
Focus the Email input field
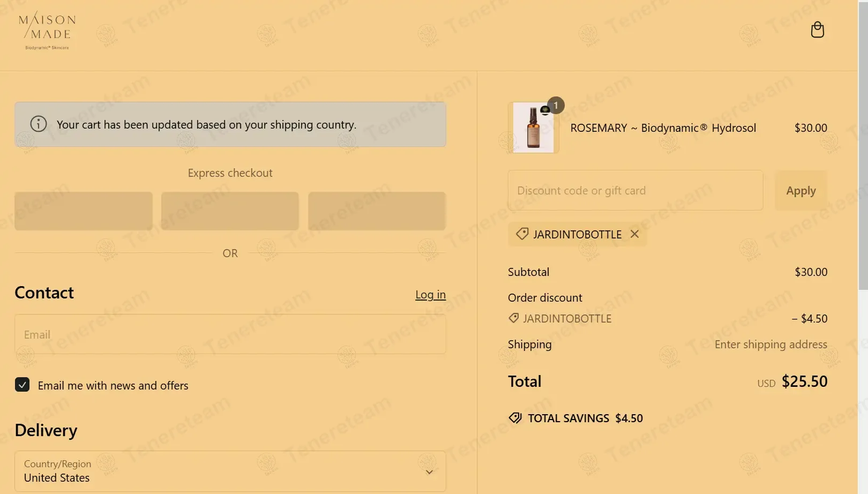pyautogui.click(x=230, y=334)
